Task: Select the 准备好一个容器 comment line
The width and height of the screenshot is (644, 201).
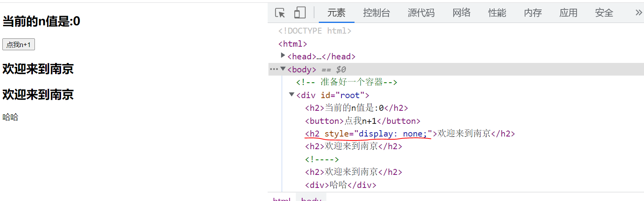Action: tap(347, 82)
